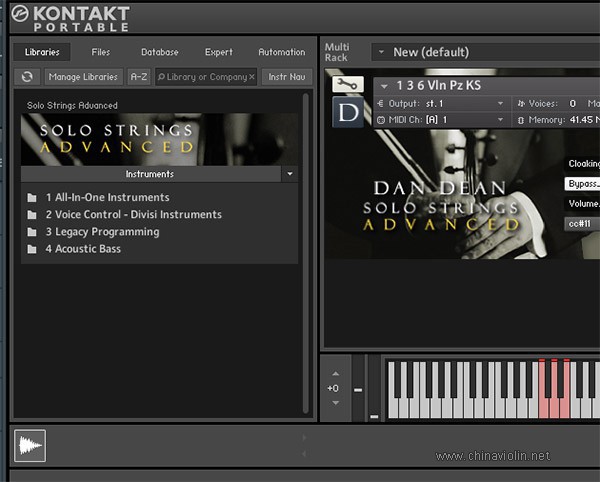Open the multi preset menu arrow
Screen dimensions: 600x482
pyautogui.click(x=381, y=52)
